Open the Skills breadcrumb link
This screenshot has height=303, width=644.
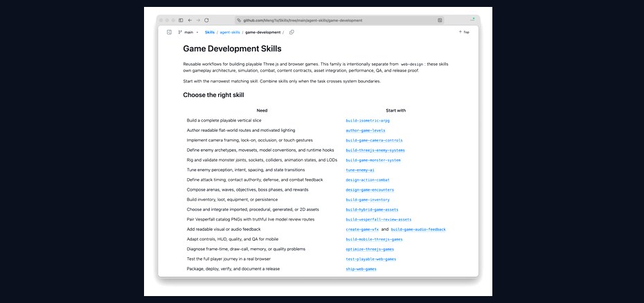coord(209,32)
